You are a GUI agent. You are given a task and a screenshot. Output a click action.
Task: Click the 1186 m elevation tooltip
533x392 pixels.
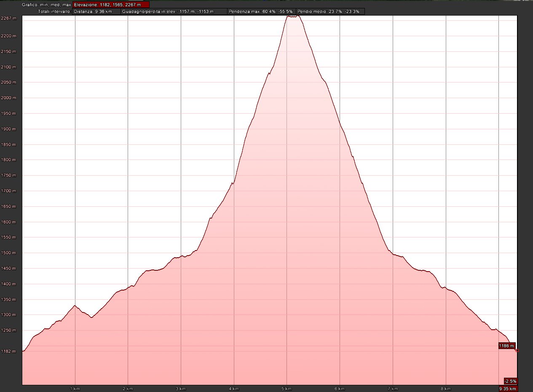click(x=506, y=346)
